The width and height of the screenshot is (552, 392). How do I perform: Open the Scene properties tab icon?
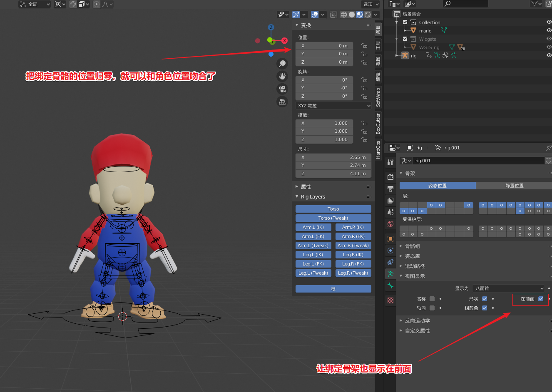coord(390,212)
